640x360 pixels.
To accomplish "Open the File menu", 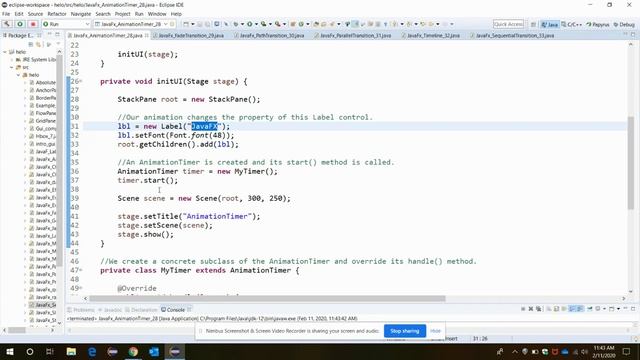I will pos(6,14).
